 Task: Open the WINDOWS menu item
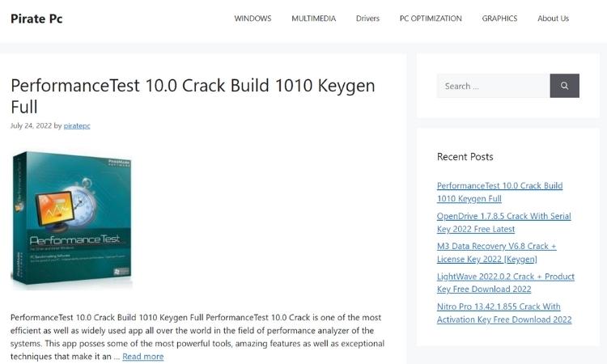(253, 19)
